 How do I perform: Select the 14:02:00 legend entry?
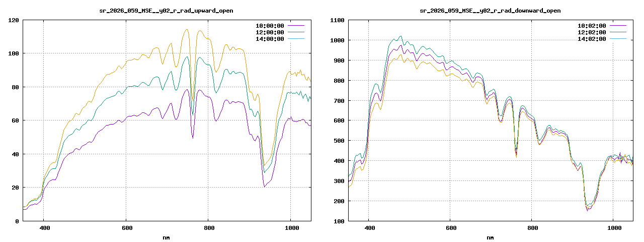click(x=592, y=39)
